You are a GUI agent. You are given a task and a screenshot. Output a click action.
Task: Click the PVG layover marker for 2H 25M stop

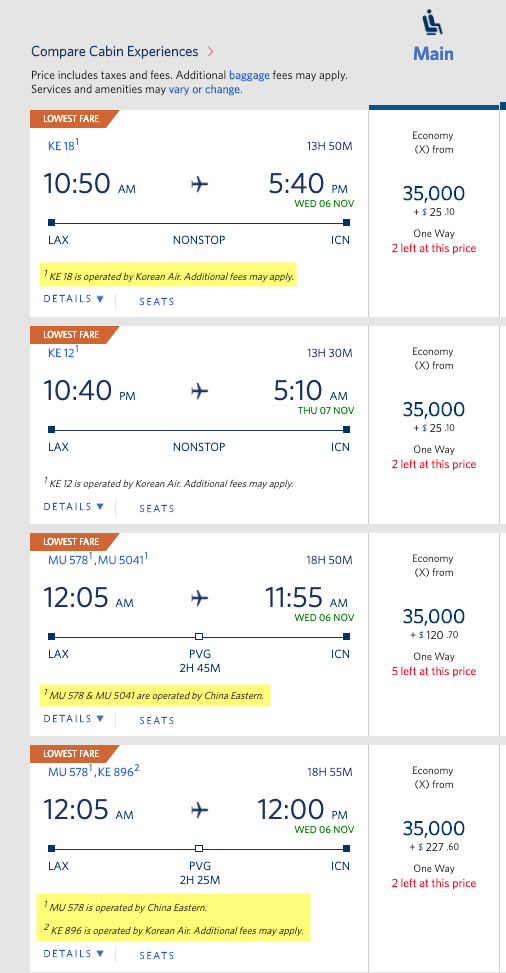tap(199, 848)
